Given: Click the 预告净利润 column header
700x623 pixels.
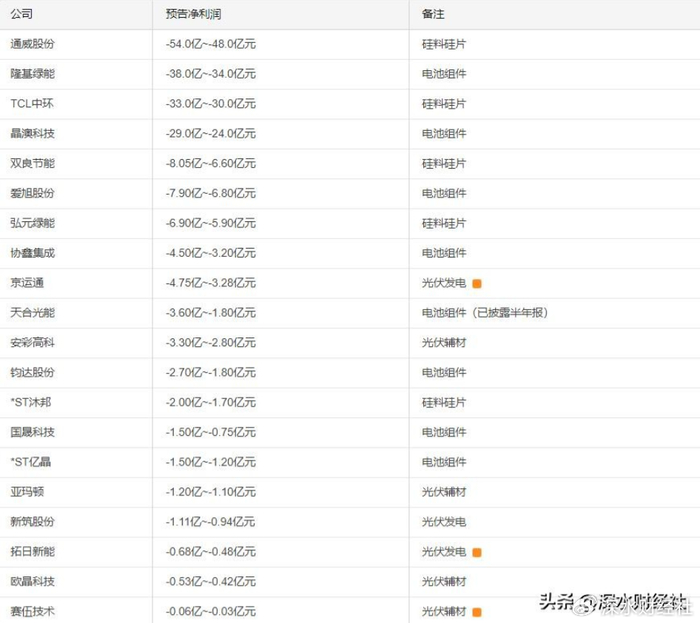Looking at the screenshot, I should (x=193, y=14).
